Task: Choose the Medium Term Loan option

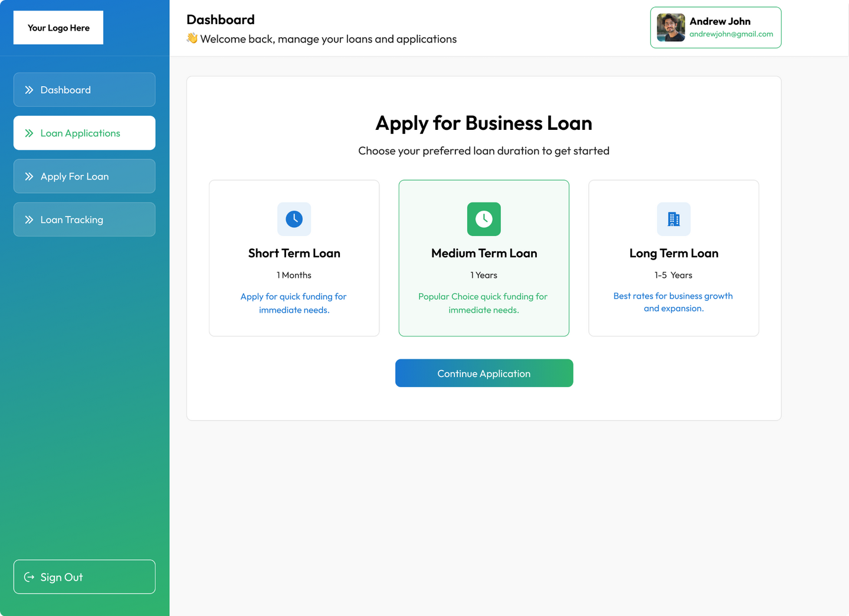Action: tap(484, 258)
